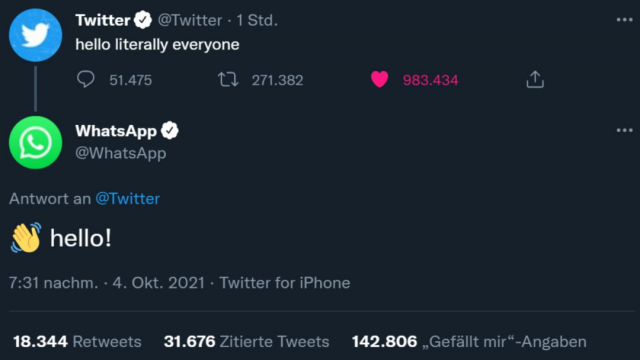Click the reply speech bubble icon
Screen dimensions: 640x360
coord(86,79)
